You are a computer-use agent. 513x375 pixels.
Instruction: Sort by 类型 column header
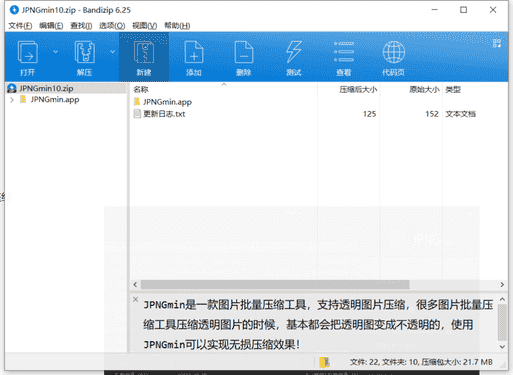(x=453, y=89)
